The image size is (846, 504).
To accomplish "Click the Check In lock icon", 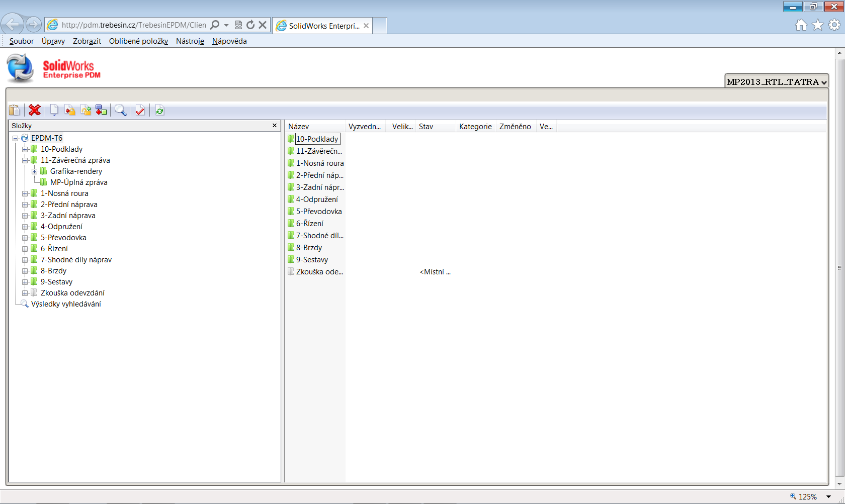I will tap(70, 110).
